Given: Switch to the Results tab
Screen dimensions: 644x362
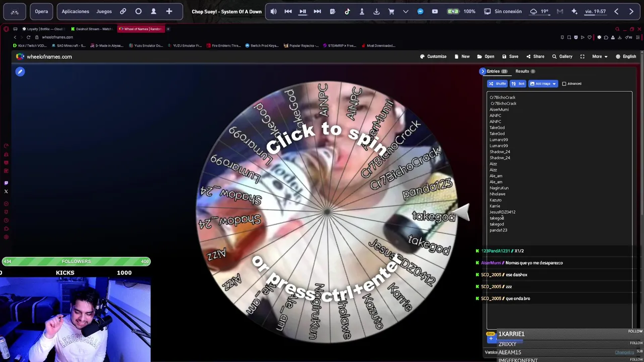Looking at the screenshot, I should click(x=525, y=71).
